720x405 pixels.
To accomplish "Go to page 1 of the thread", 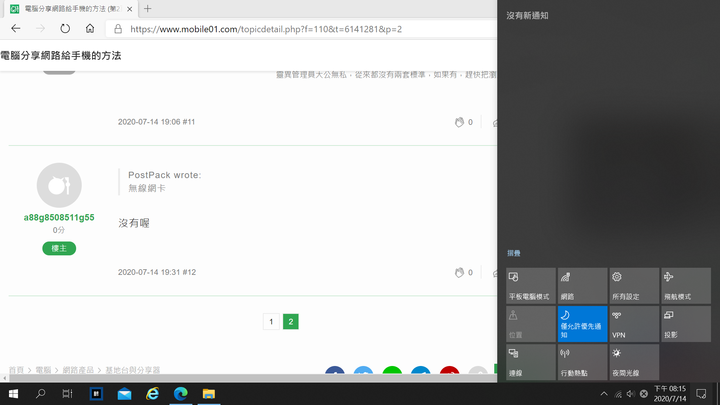I will (x=271, y=321).
